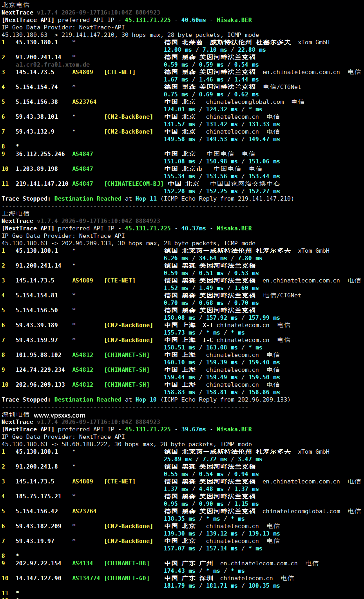Click hop IP 59.43.38.101
Viewport: 364px width, 599px height.
pos(37,117)
